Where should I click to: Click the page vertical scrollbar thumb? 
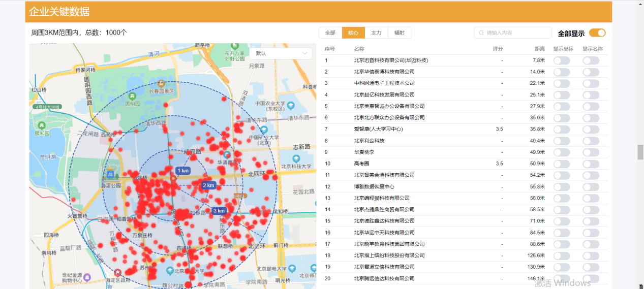640,152
